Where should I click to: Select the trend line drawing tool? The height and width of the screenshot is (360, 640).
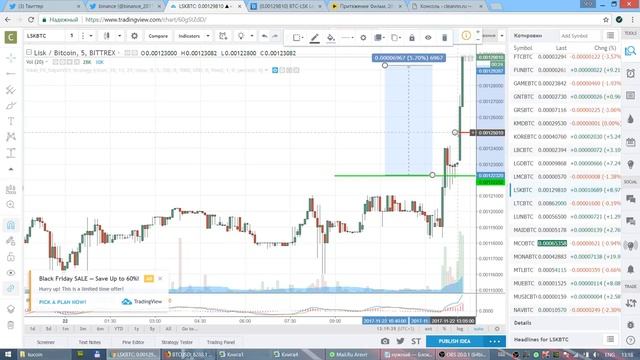[11, 73]
